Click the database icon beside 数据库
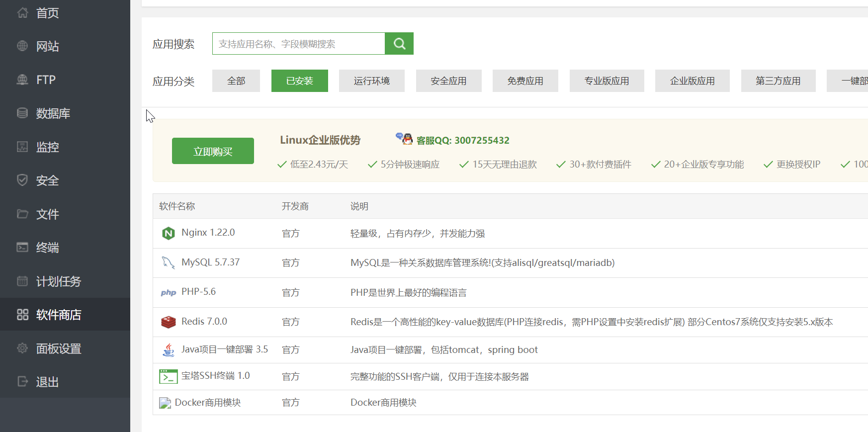Screen dimensions: 868x432 pyautogui.click(x=22, y=113)
